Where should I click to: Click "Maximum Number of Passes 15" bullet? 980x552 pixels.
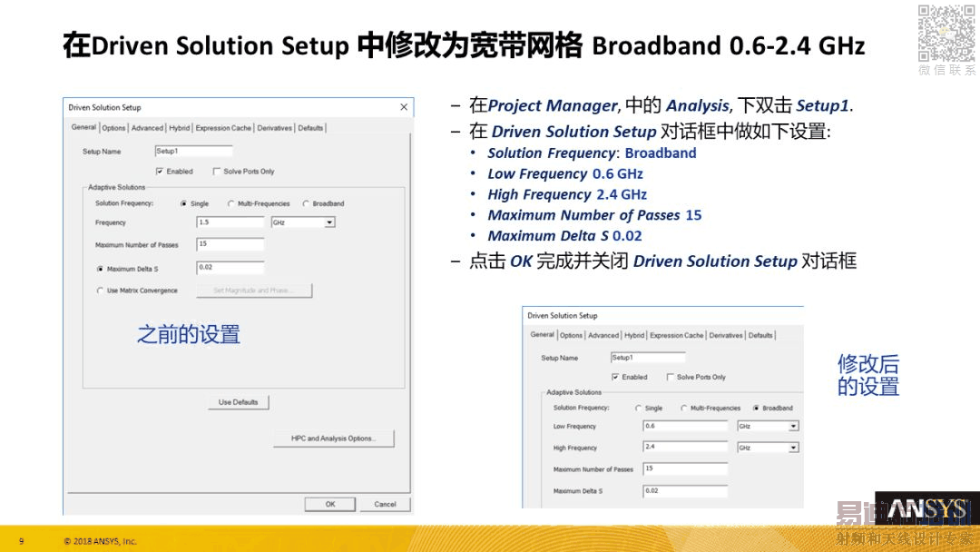coord(594,215)
